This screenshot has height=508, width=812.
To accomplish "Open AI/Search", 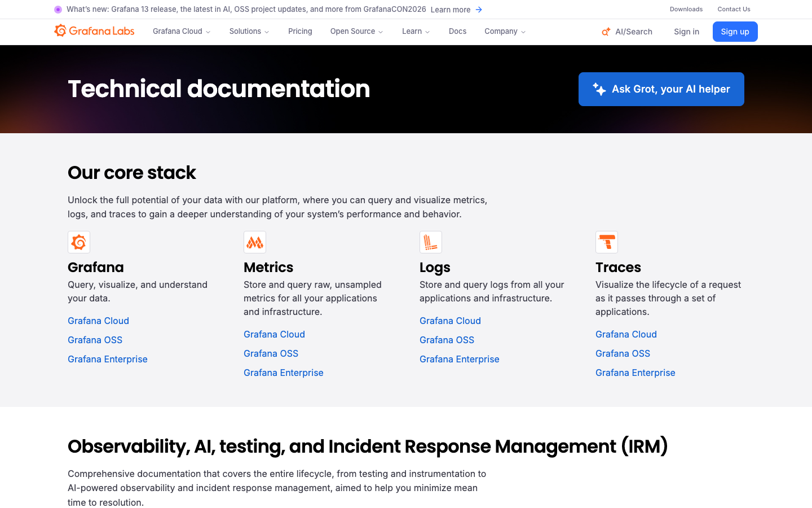I will point(627,32).
